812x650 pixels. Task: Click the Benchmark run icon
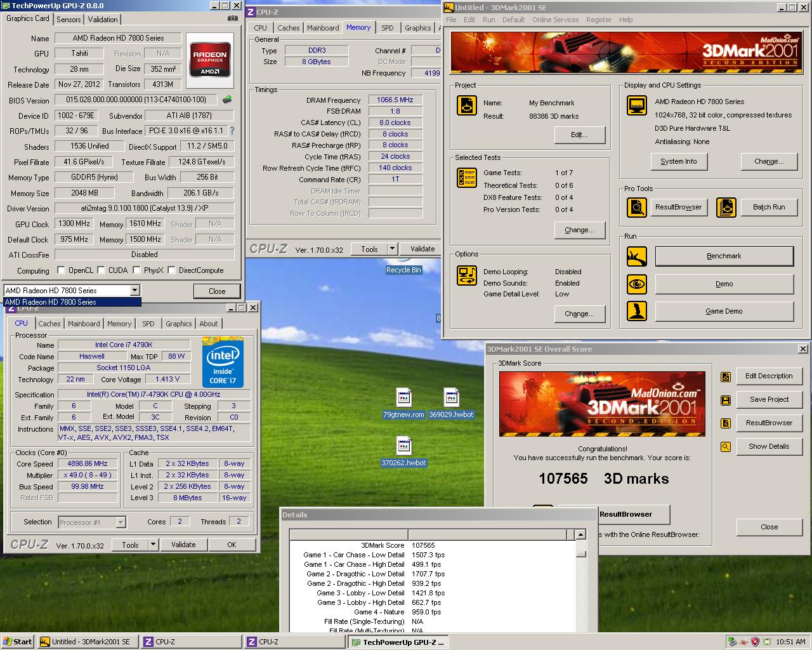click(636, 256)
